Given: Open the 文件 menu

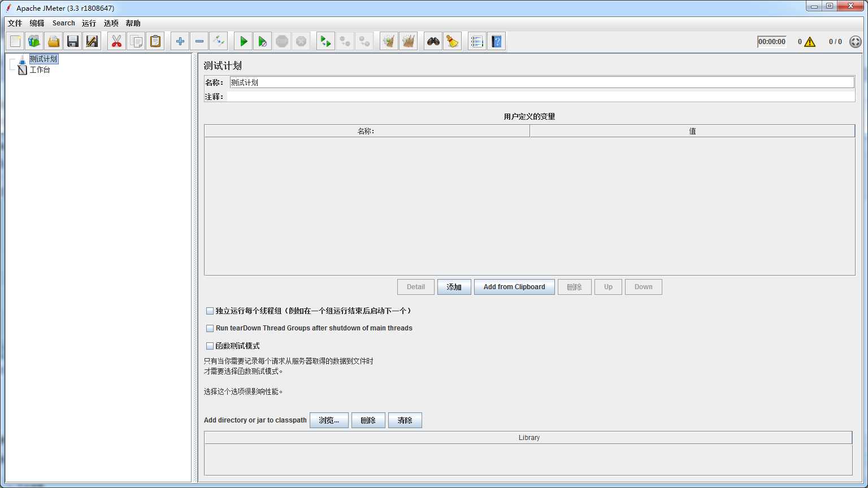Looking at the screenshot, I should 15,23.
